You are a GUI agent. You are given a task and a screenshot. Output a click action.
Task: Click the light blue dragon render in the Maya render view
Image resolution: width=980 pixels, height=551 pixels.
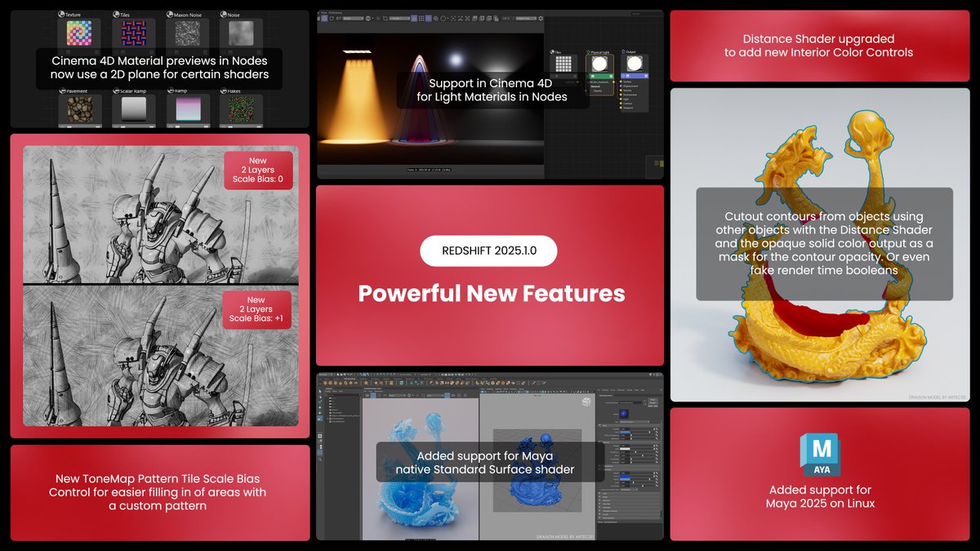point(420,468)
